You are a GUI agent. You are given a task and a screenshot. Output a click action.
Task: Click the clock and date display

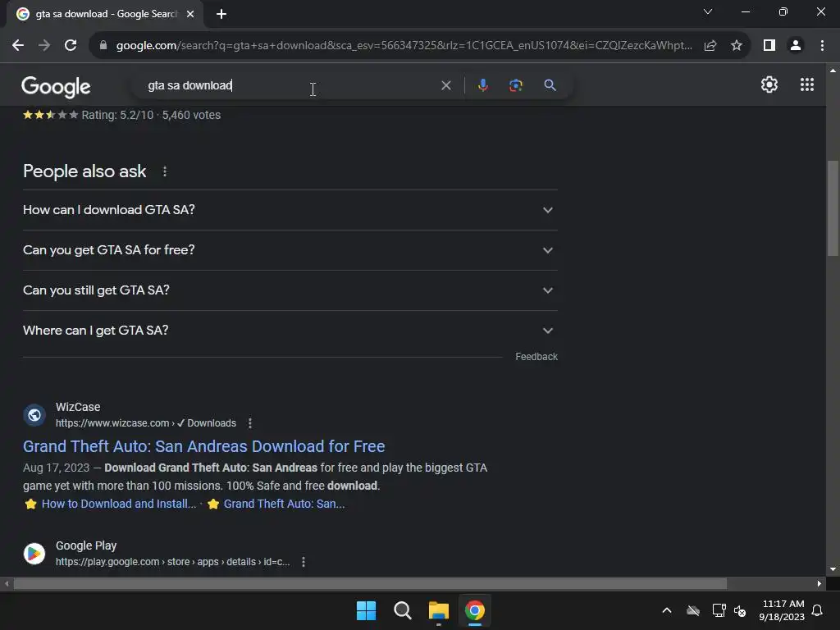[x=782, y=610]
